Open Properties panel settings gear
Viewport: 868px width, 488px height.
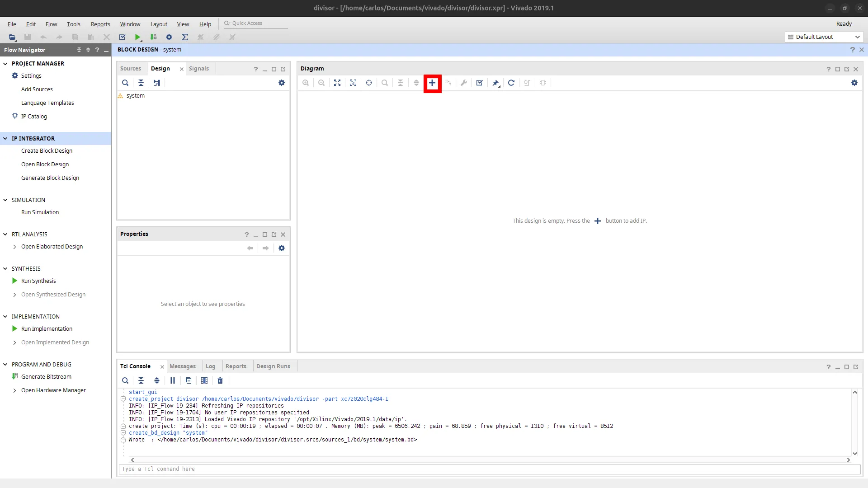(282, 248)
